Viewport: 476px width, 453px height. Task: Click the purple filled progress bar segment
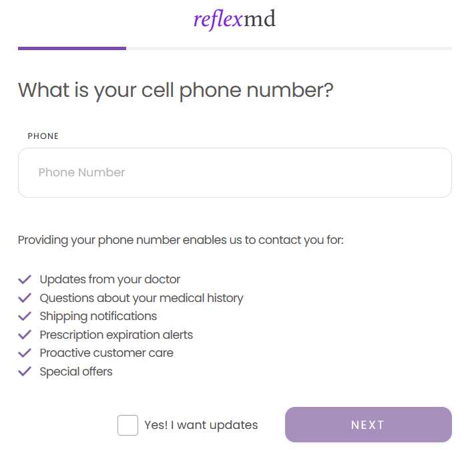(72, 48)
